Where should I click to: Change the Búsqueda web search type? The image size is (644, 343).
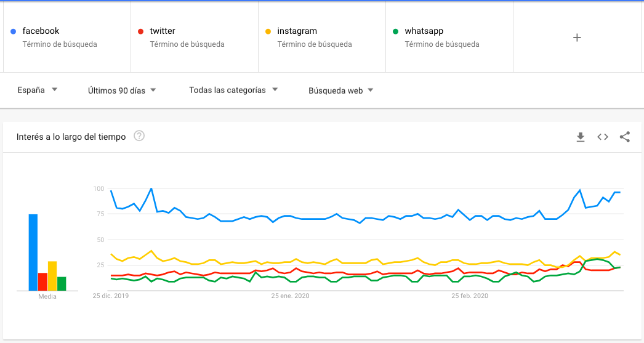click(341, 91)
